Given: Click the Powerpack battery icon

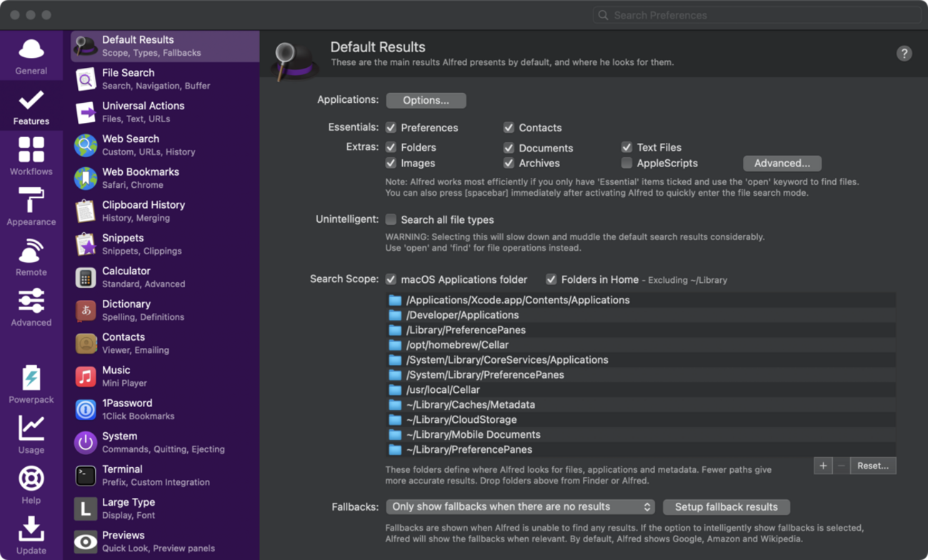Looking at the screenshot, I should pos(31,379).
